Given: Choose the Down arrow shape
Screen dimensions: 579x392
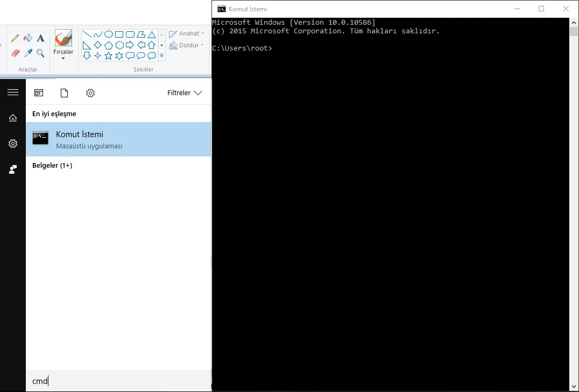Looking at the screenshot, I should click(87, 56).
